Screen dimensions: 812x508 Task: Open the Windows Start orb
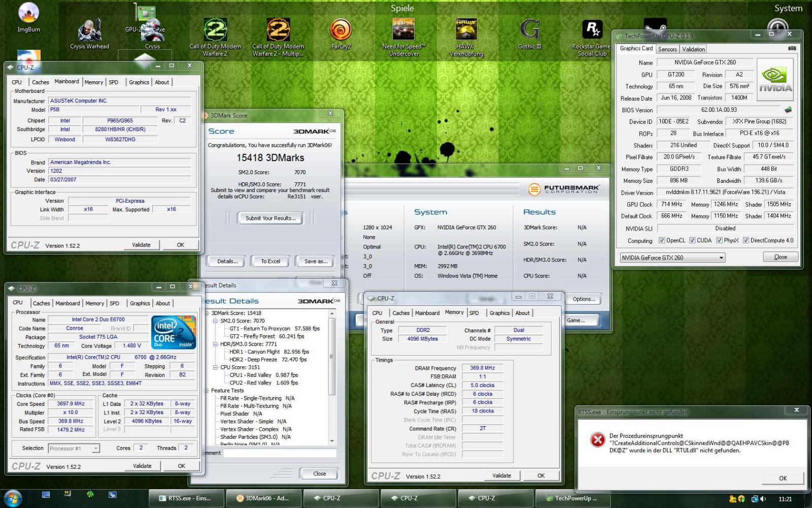click(x=13, y=498)
